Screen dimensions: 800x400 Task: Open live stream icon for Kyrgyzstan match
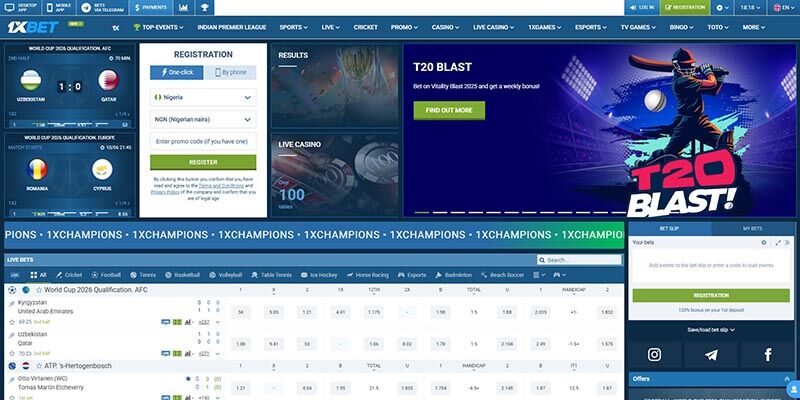pos(165,322)
